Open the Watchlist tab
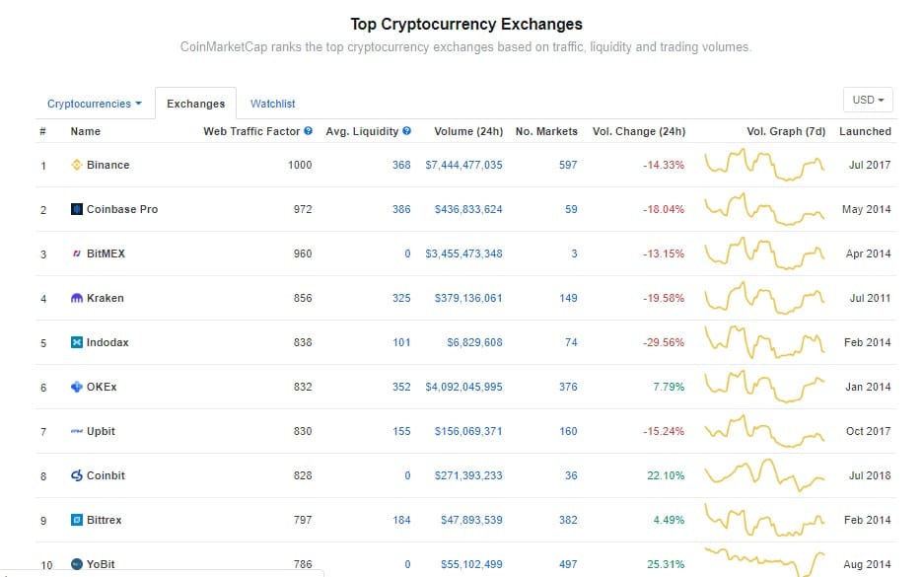The height and width of the screenshot is (577, 924). (272, 104)
